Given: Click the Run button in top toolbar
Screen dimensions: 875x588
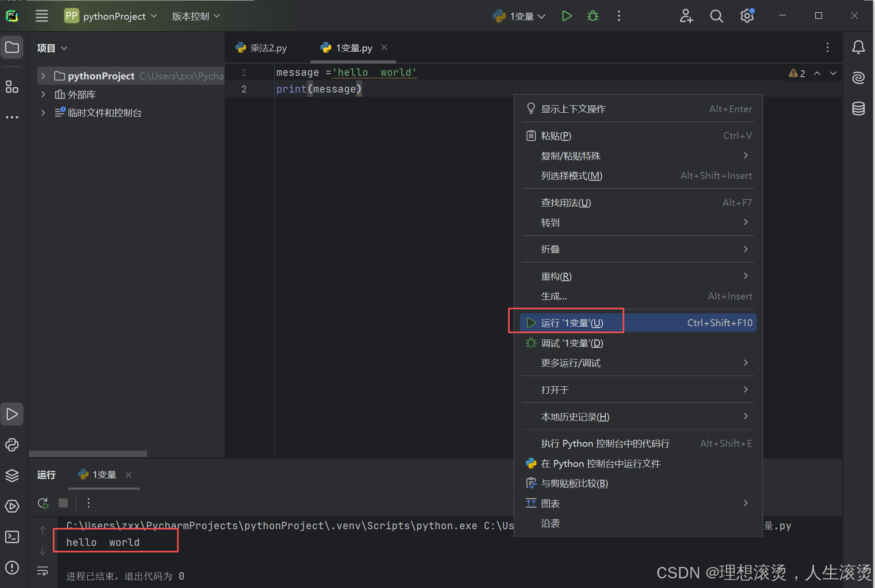Looking at the screenshot, I should click(x=567, y=16).
